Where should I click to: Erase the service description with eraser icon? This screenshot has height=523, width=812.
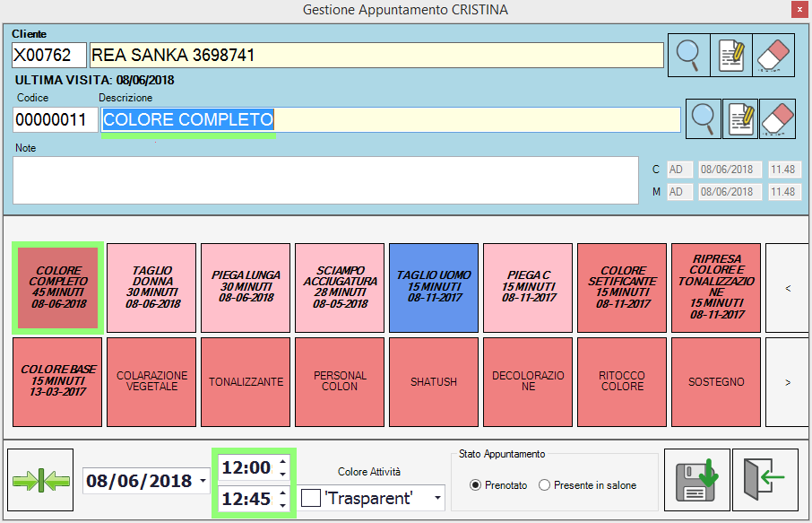(777, 119)
